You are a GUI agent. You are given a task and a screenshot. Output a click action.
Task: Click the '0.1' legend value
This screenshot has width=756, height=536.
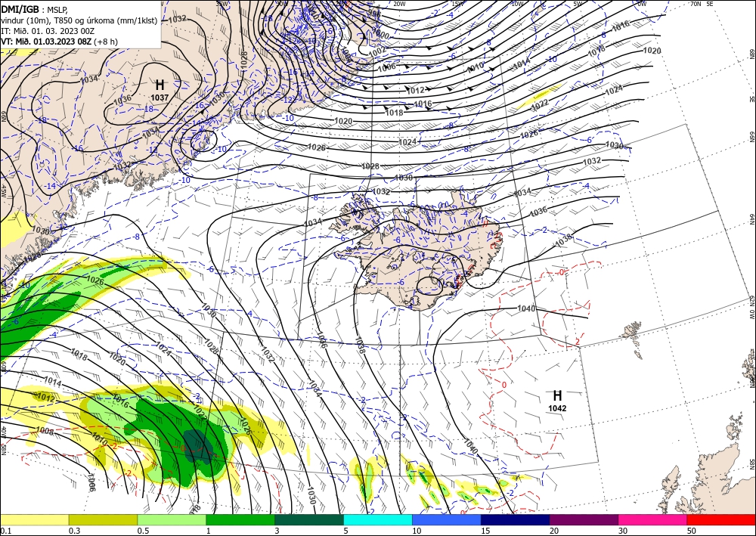click(5, 531)
